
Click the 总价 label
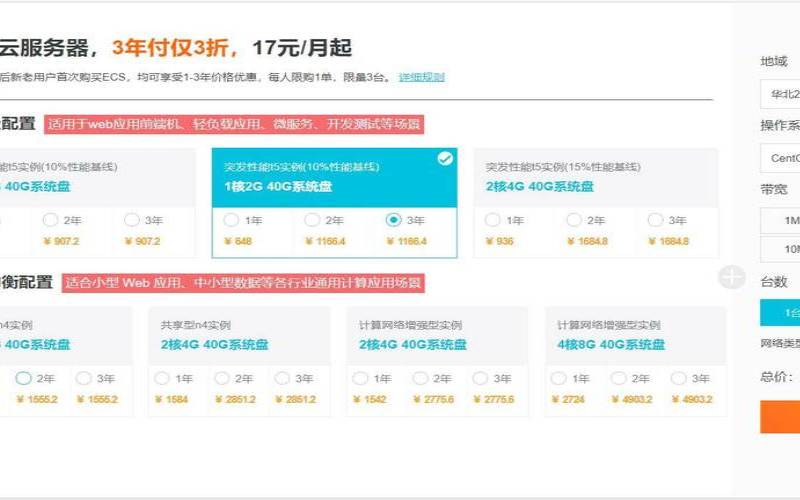[777, 377]
